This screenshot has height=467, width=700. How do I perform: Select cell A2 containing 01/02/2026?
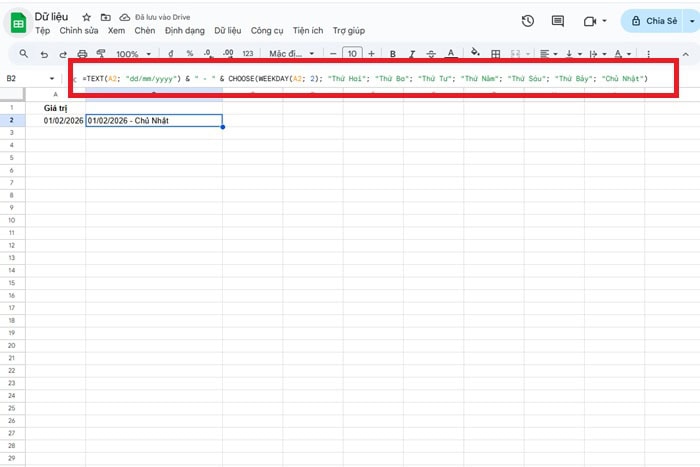55,120
